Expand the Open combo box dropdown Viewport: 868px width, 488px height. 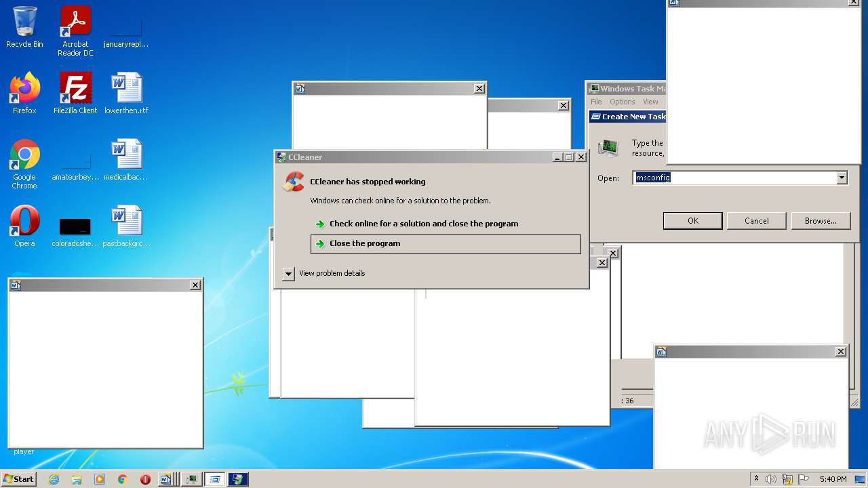(842, 178)
